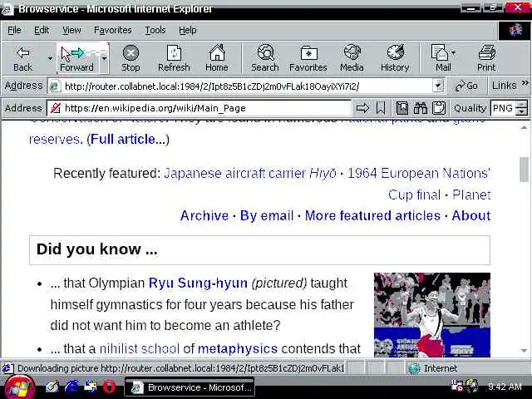Refresh the current page

174,59
